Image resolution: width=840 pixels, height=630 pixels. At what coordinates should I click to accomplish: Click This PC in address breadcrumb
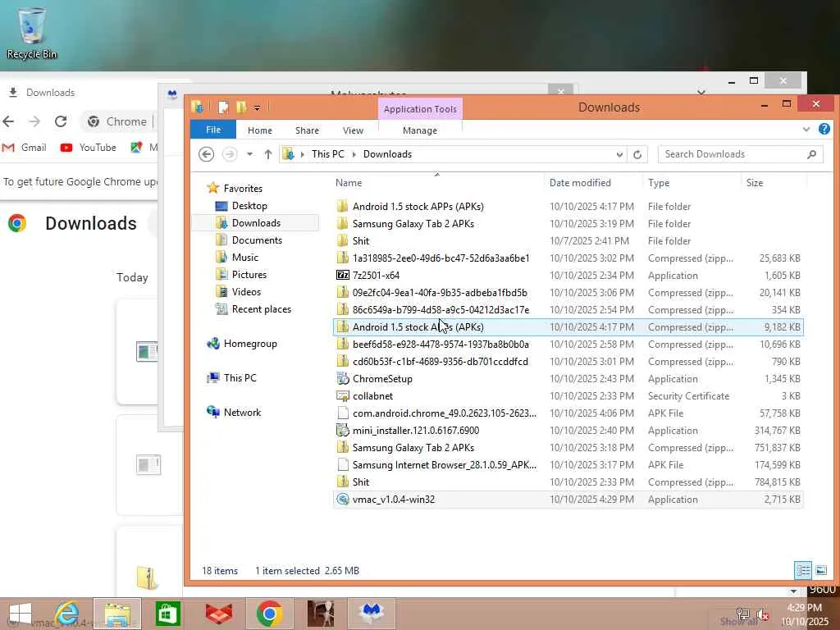pyautogui.click(x=328, y=154)
